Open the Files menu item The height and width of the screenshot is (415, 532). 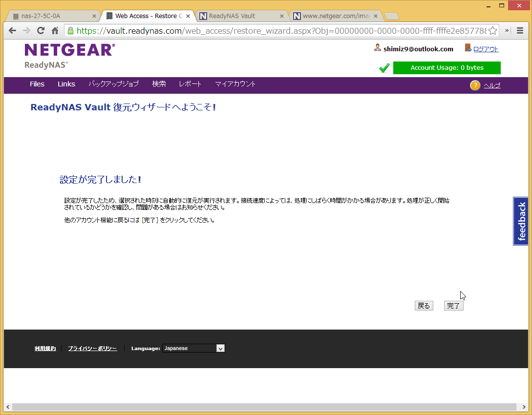[37, 84]
